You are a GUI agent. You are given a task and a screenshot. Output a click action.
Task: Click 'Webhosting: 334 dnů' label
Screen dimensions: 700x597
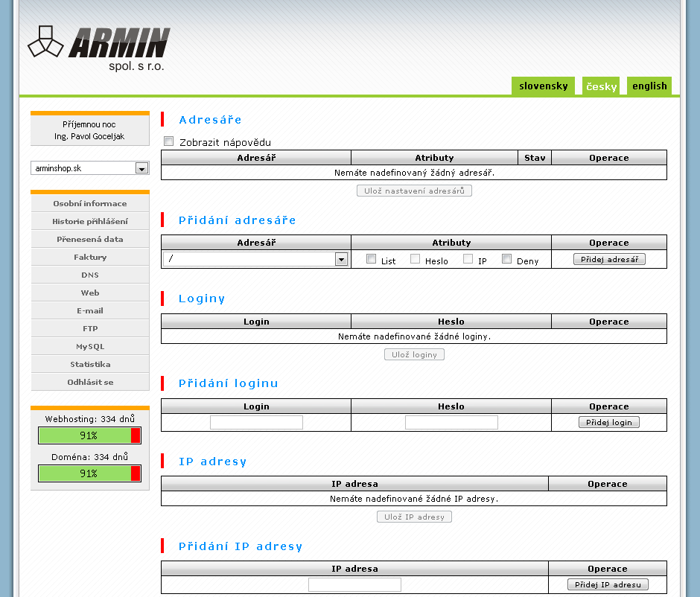[x=89, y=419]
